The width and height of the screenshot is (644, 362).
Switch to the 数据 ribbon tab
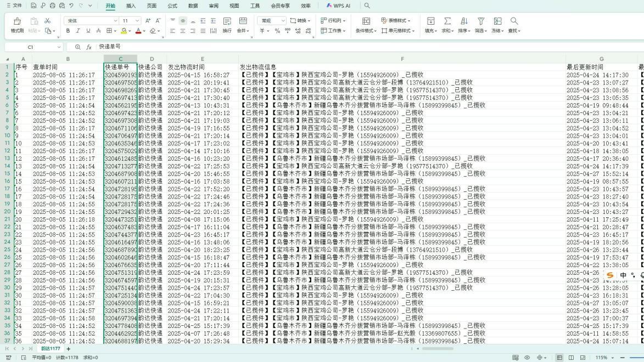tap(192, 5)
